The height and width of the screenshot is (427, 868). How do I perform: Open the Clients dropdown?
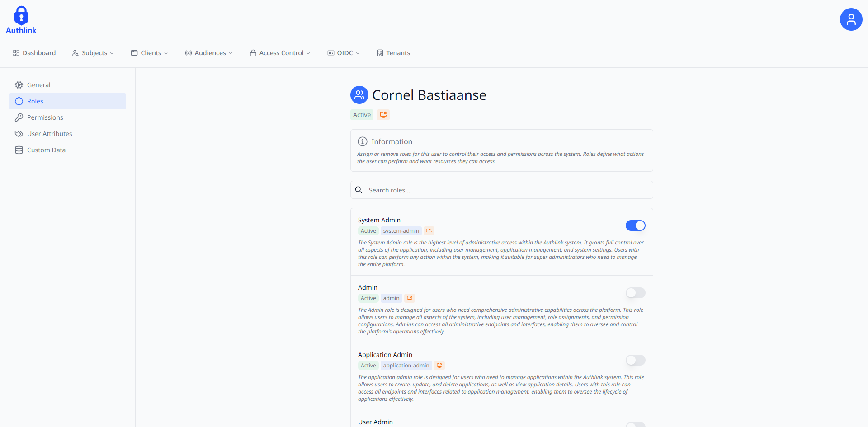pyautogui.click(x=149, y=53)
